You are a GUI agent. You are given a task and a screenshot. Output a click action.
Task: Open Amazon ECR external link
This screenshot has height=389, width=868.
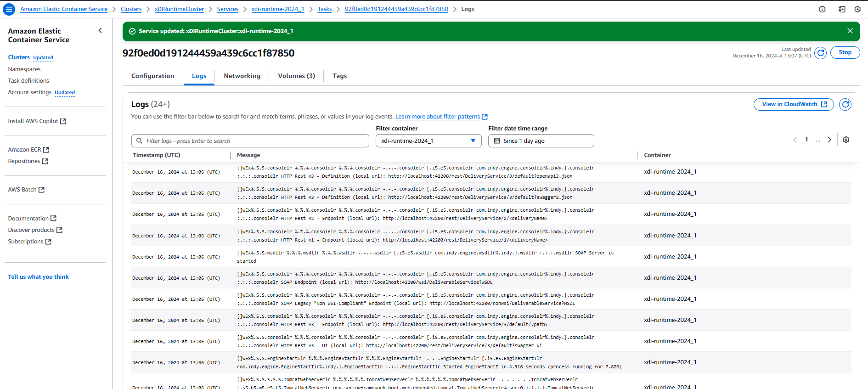pos(28,150)
